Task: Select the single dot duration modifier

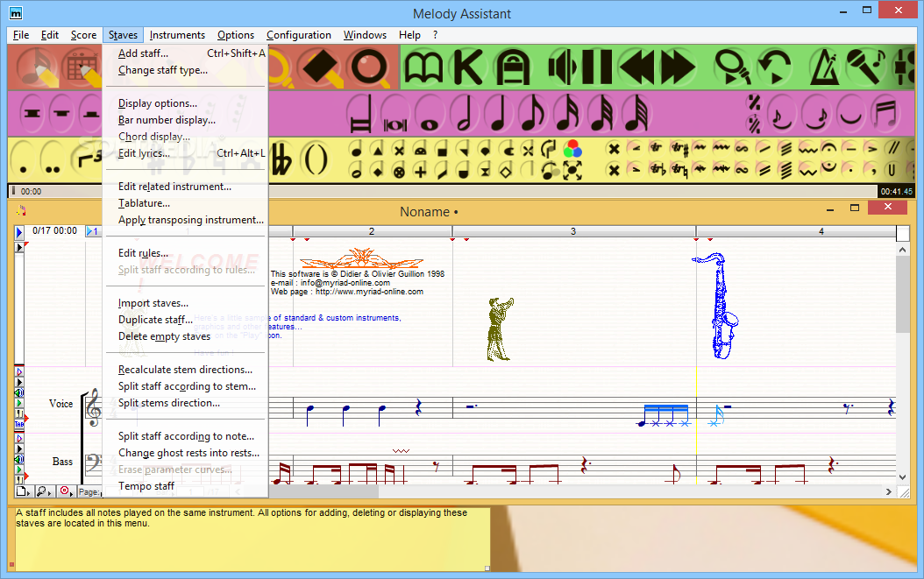Action: click(x=23, y=159)
